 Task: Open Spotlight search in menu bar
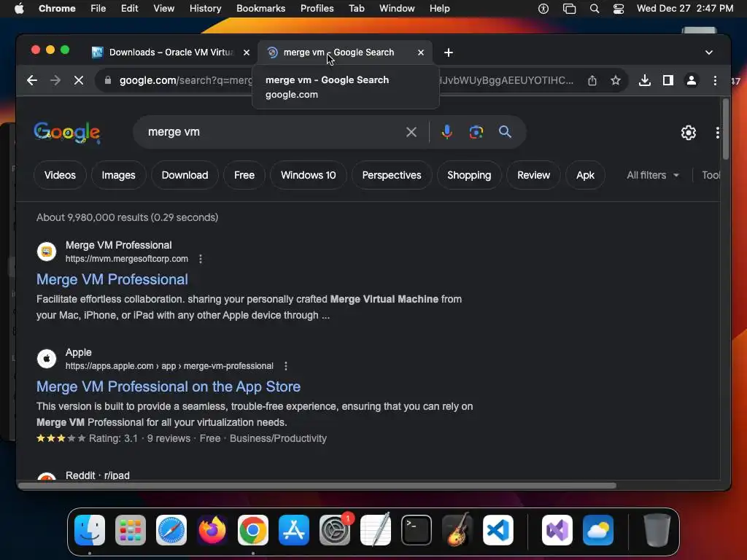[594, 9]
